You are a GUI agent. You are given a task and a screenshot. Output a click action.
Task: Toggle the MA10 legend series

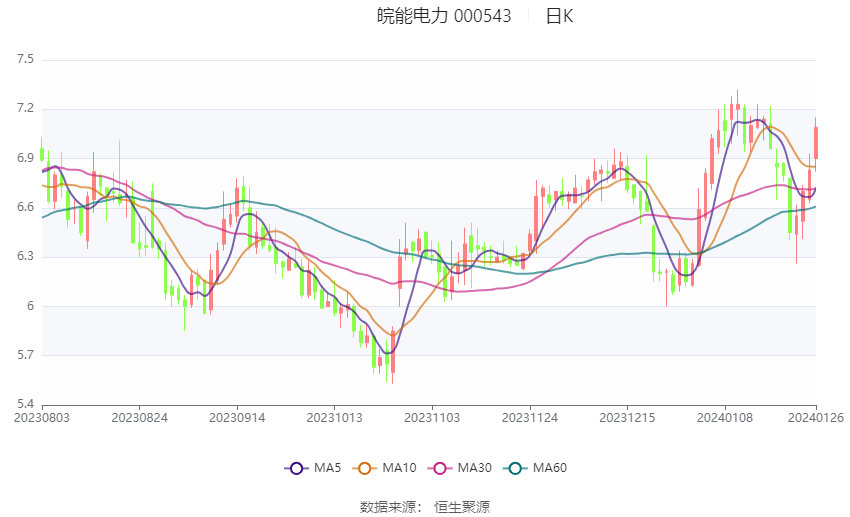pyautogui.click(x=384, y=468)
